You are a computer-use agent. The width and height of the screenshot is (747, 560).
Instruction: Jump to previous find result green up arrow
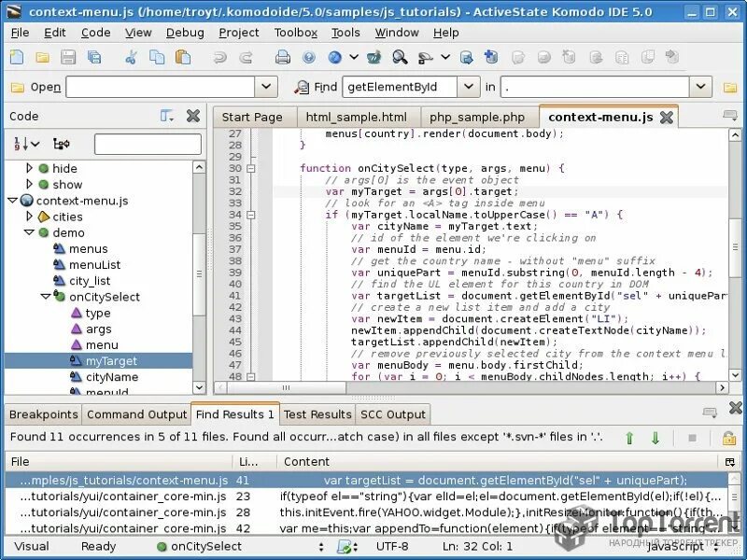[x=629, y=438]
